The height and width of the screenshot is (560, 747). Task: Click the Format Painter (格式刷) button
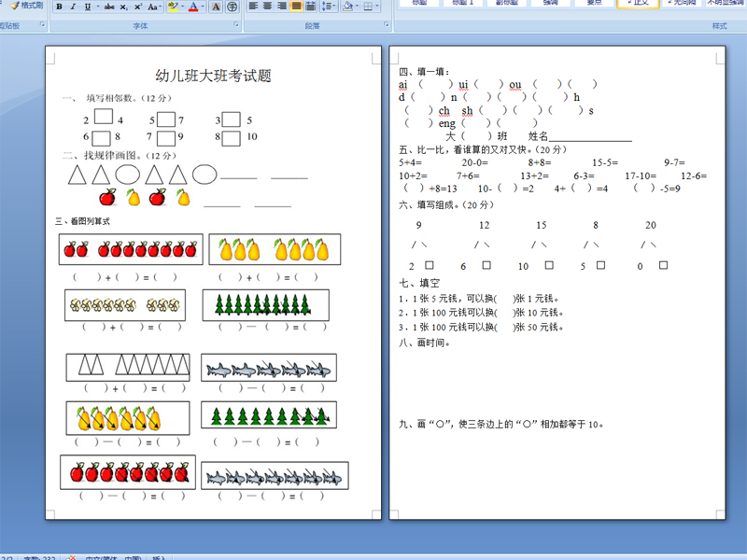coord(26,6)
